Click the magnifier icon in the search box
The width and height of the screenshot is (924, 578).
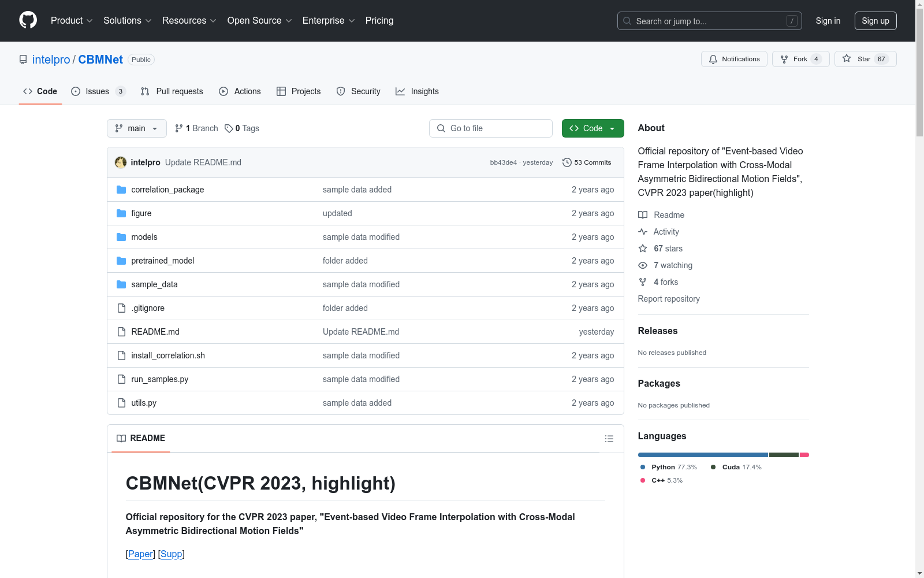coord(627,21)
